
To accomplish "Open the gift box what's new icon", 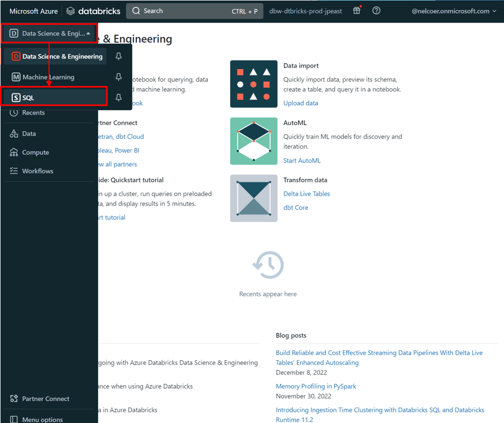I will click(x=357, y=11).
